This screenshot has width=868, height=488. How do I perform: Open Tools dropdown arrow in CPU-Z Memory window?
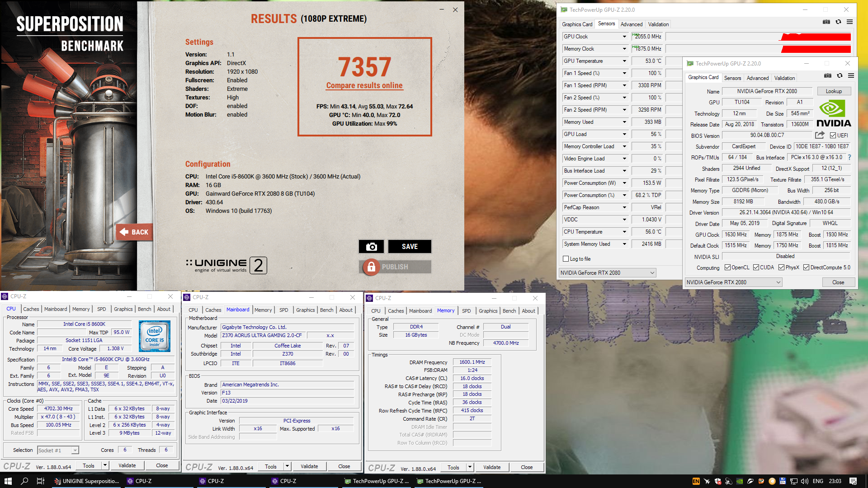click(470, 467)
